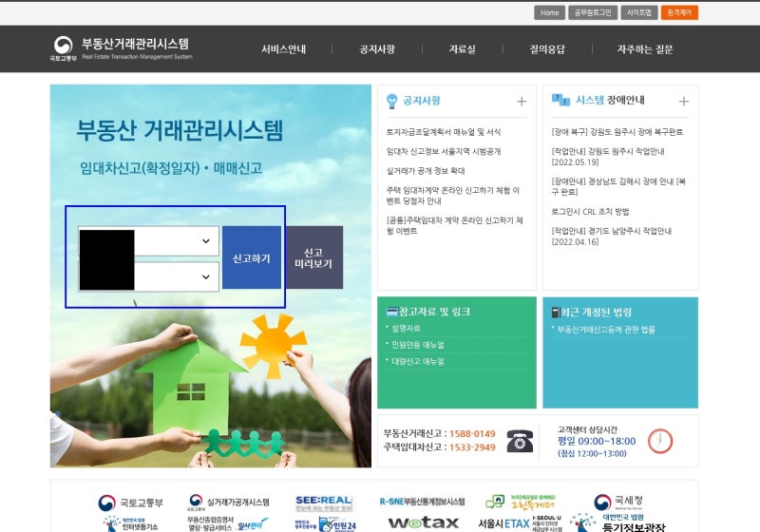Open the 자주하는 질문 menu

tap(645, 49)
